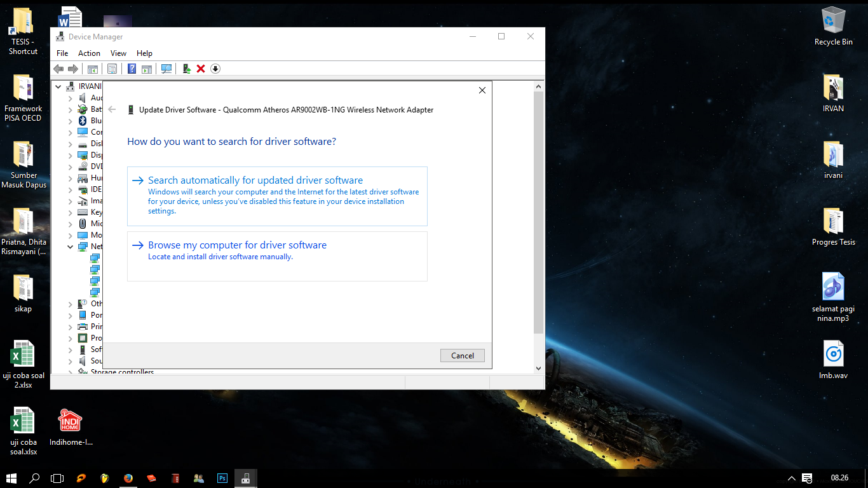This screenshot has width=868, height=488.
Task: Select the 'Framework PISA OECD' desktop folder
Action: point(23,98)
